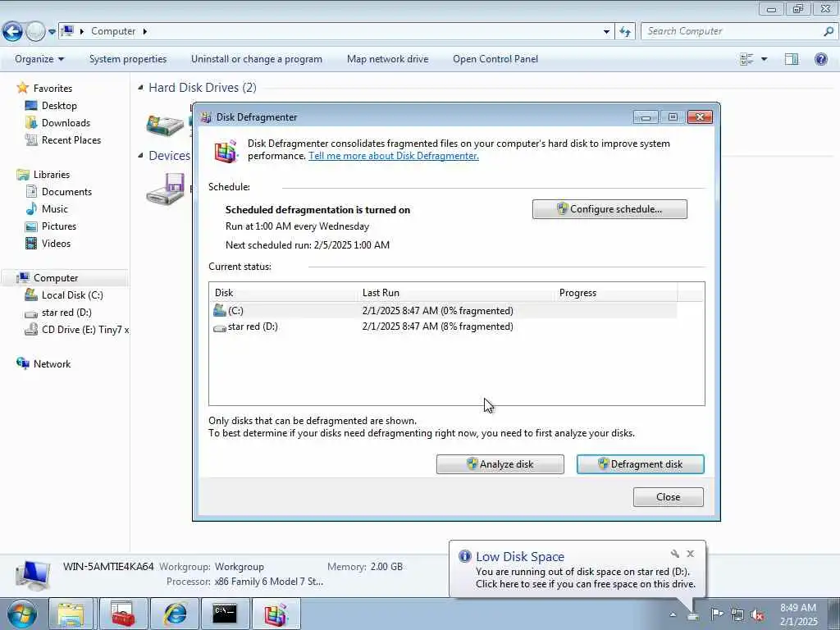This screenshot has height=630, width=840.
Task: Open the view options dropdown arrow
Action: pos(764,59)
